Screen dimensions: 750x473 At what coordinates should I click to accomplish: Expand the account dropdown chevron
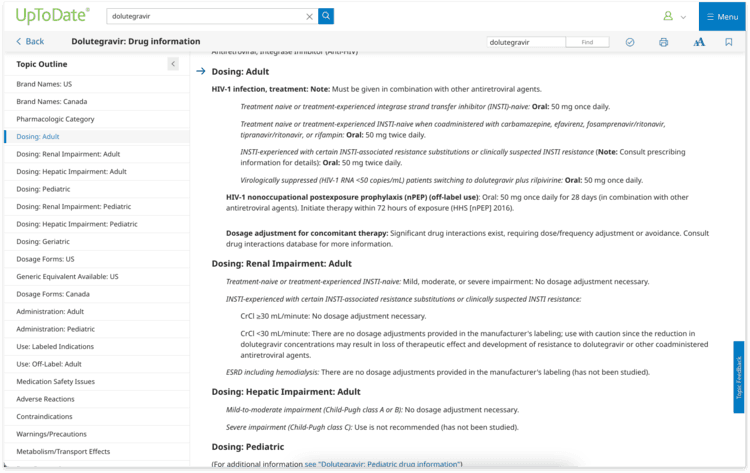point(683,17)
